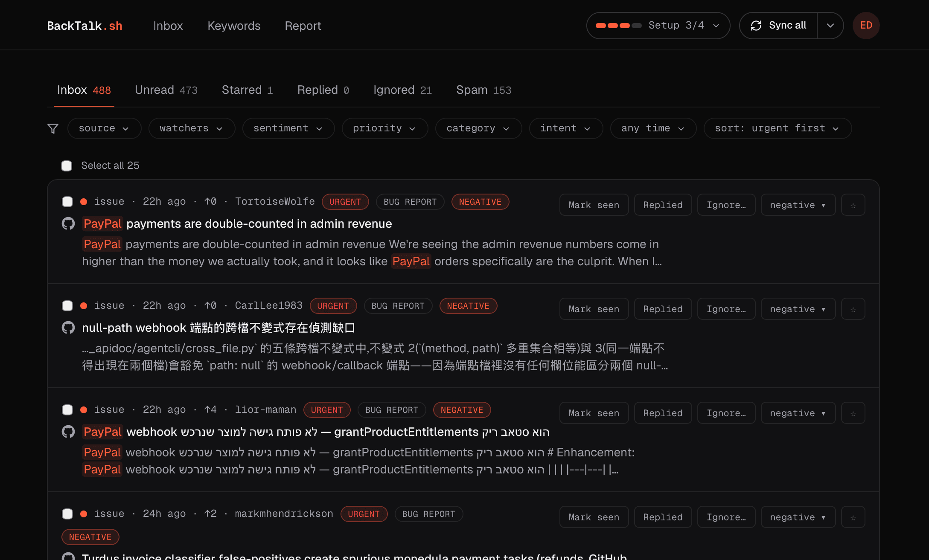Viewport: 929px width, 560px height.
Task: Toggle the Select all 25 checkbox
Action: coord(67,166)
